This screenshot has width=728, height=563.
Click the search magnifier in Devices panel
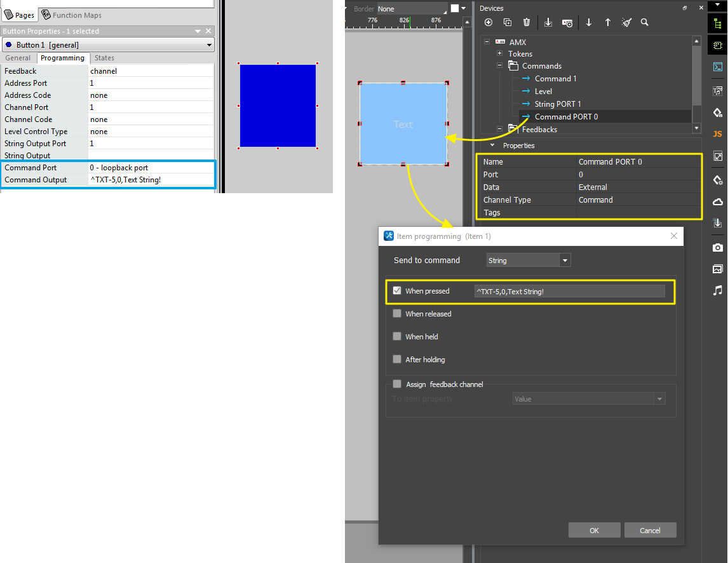(644, 22)
